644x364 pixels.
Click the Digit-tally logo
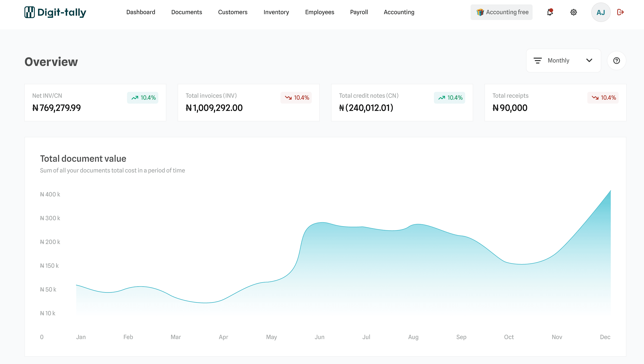55,12
